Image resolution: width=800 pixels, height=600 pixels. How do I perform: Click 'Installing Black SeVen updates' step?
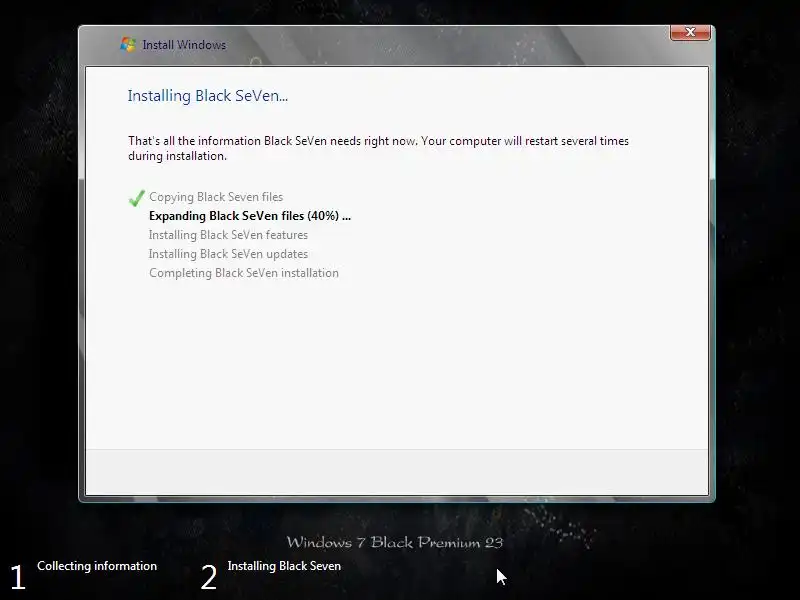[229, 254]
